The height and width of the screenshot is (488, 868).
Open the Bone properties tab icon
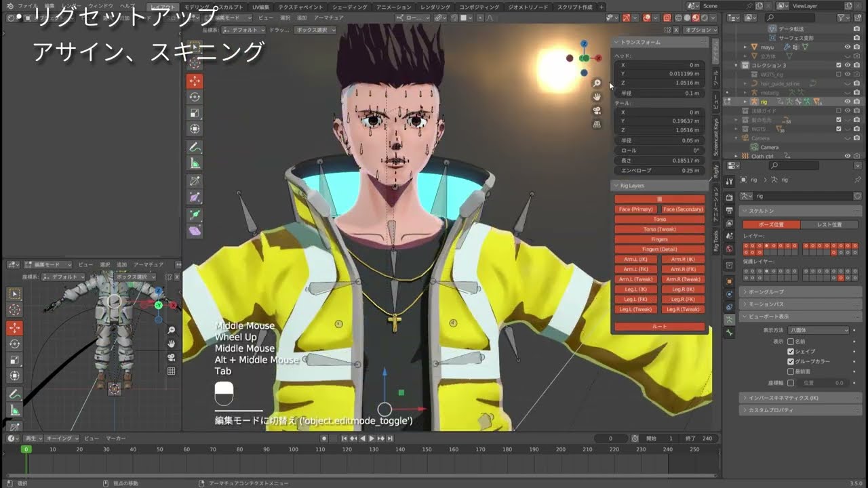(730, 333)
